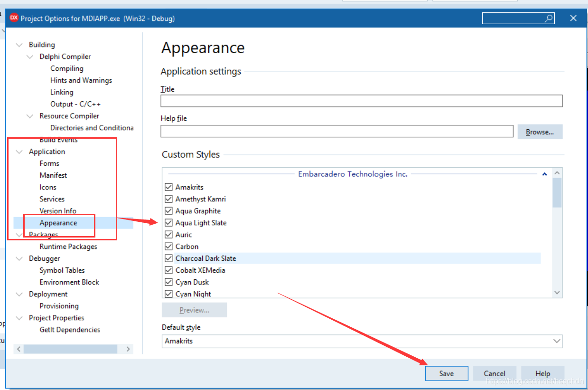This screenshot has width=588, height=390.
Task: Uncheck the Carbon style checkbox
Action: tap(169, 246)
